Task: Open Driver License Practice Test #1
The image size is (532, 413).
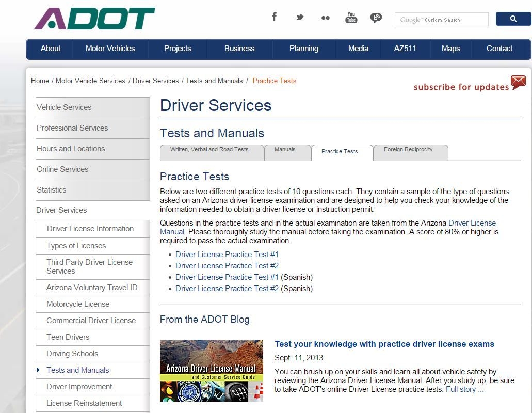Action: coord(227,254)
